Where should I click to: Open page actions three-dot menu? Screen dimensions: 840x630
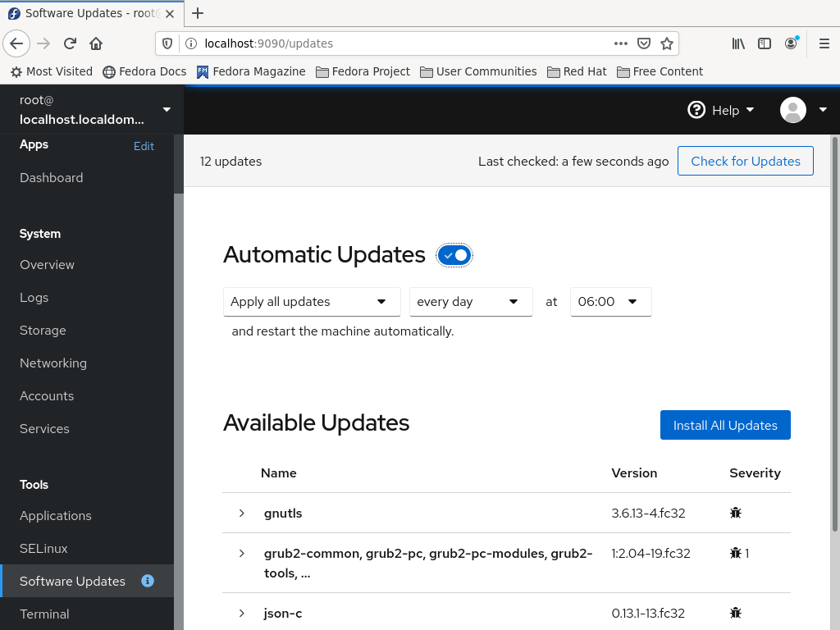click(620, 43)
